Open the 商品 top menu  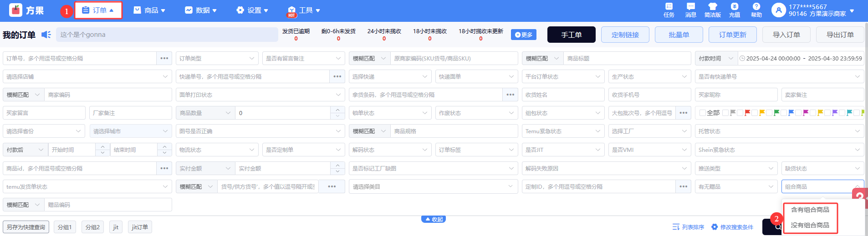(149, 10)
